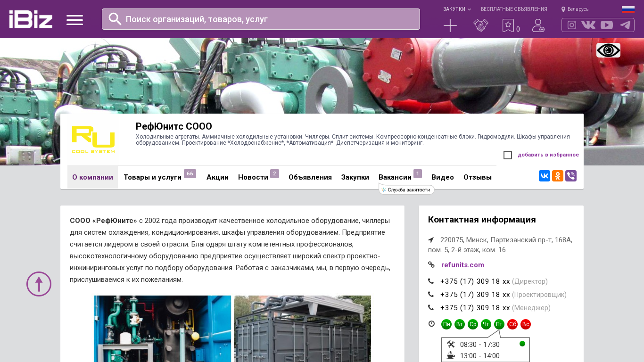Open the hamburger main menu
The image size is (644, 362).
pyautogui.click(x=74, y=20)
